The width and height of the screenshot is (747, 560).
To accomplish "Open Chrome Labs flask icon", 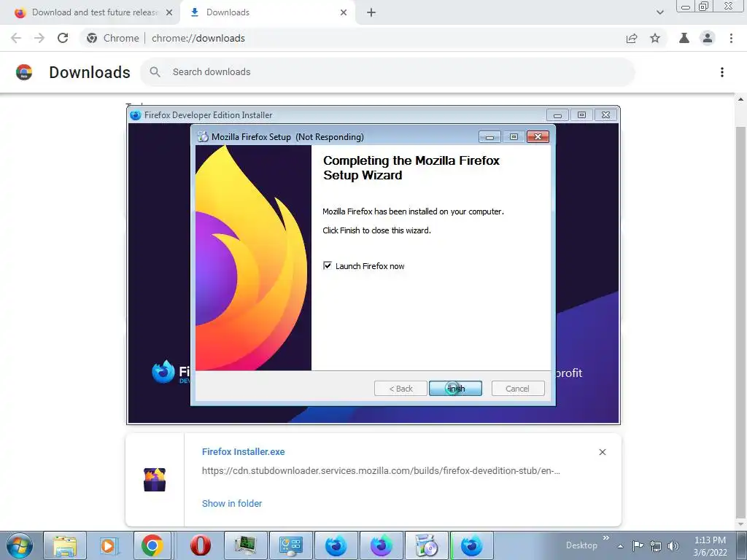I will [x=684, y=38].
